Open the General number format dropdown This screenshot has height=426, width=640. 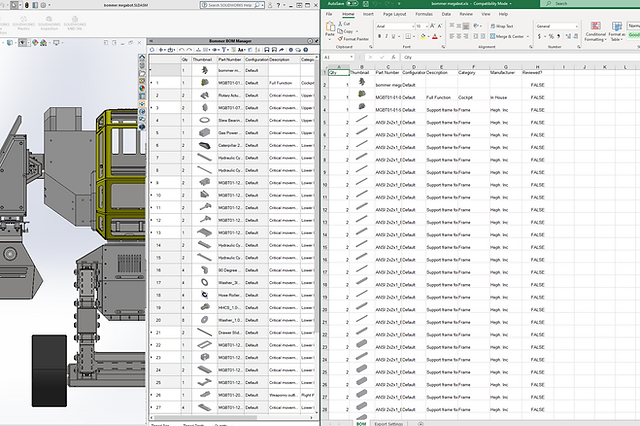pos(576,26)
